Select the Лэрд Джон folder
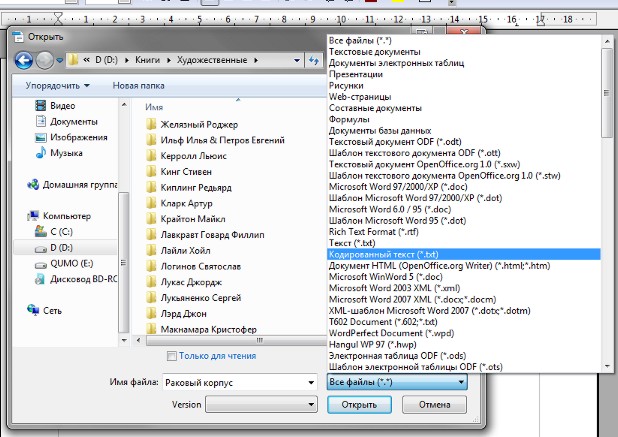 pyautogui.click(x=176, y=314)
